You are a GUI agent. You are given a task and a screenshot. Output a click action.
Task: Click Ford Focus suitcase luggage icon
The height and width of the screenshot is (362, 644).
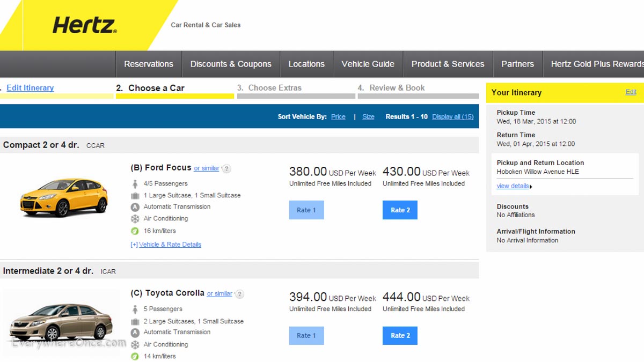135,196
